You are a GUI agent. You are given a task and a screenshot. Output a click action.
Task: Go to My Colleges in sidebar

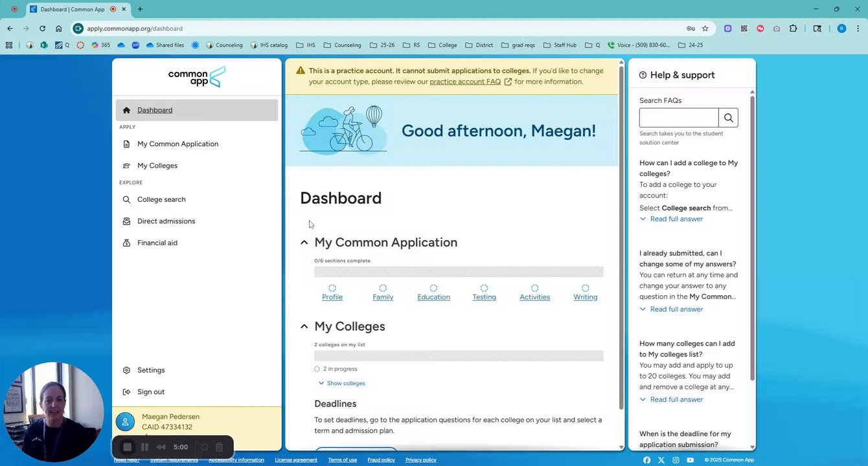pos(197,166)
